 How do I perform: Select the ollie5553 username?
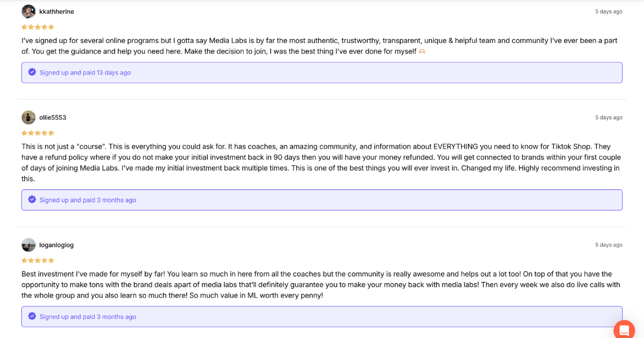(x=52, y=117)
